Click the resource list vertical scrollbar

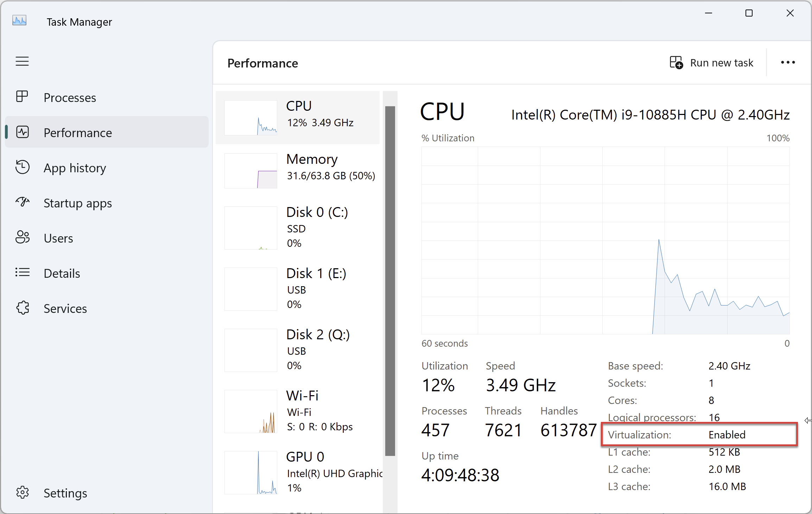[x=390, y=281]
